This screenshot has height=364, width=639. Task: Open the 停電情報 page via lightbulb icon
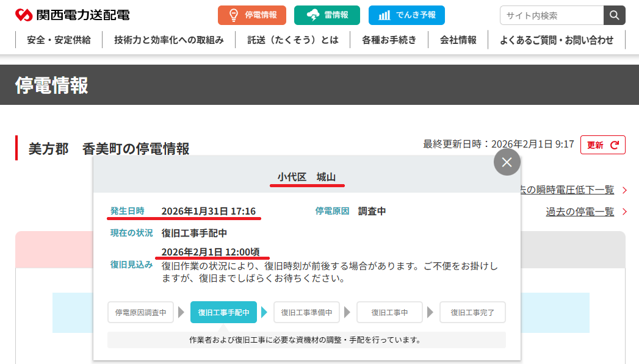251,15
